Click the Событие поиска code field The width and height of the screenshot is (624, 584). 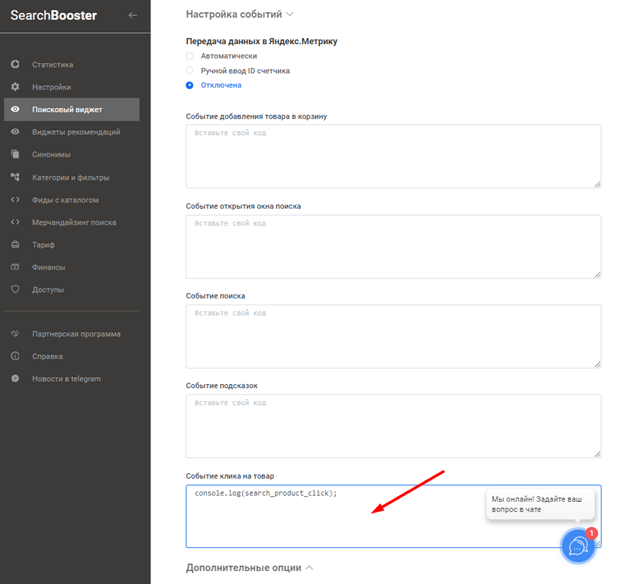point(393,336)
